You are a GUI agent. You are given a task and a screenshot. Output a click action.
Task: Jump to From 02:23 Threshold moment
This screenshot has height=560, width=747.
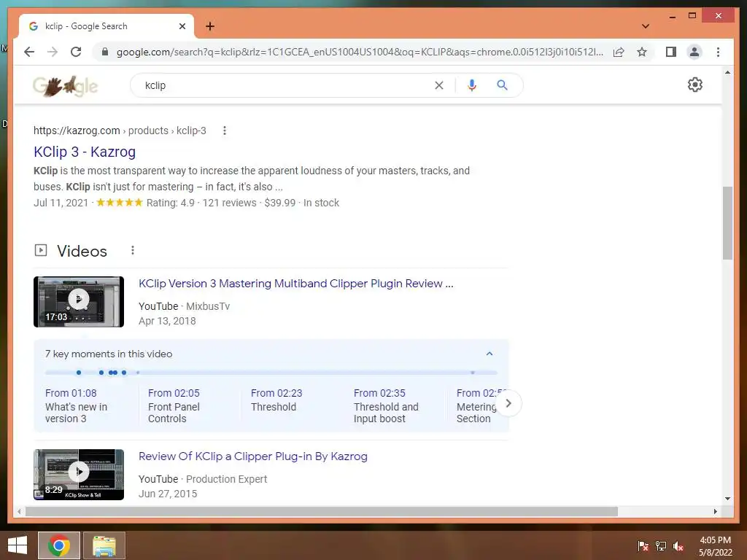tap(276, 400)
